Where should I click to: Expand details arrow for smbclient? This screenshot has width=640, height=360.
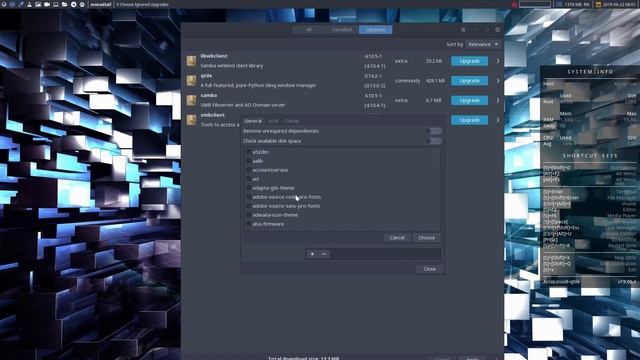(498, 120)
